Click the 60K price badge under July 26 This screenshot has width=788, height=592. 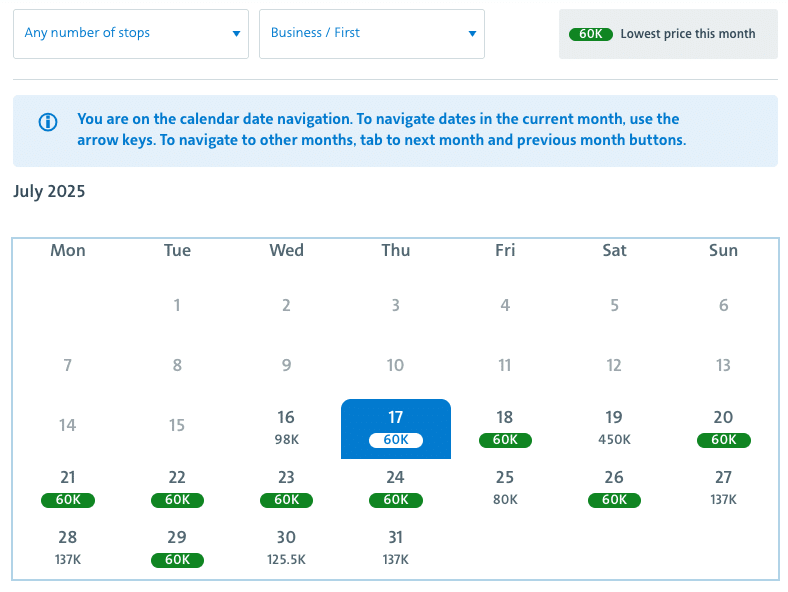[614, 500]
